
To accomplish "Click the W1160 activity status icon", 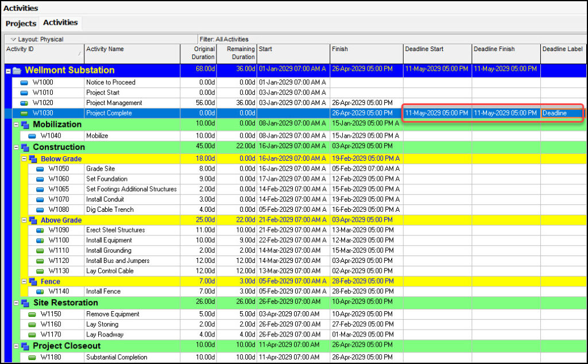I will (32, 324).
